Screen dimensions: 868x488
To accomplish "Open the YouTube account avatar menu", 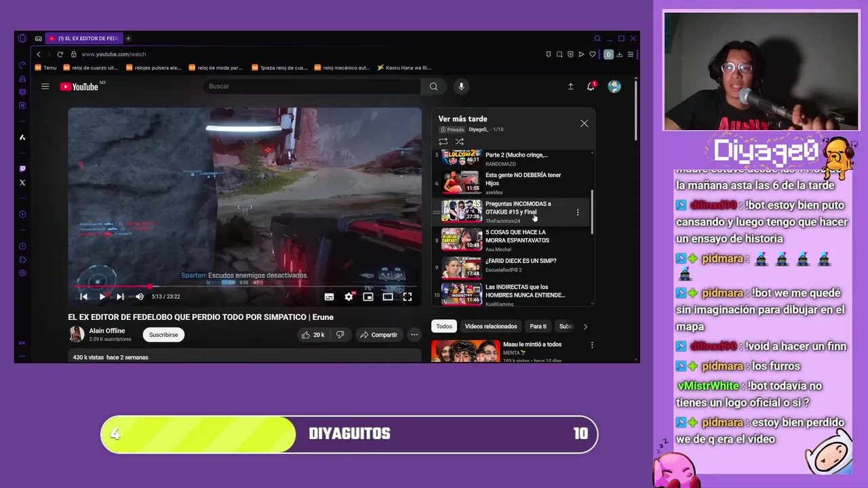I will [x=614, y=86].
